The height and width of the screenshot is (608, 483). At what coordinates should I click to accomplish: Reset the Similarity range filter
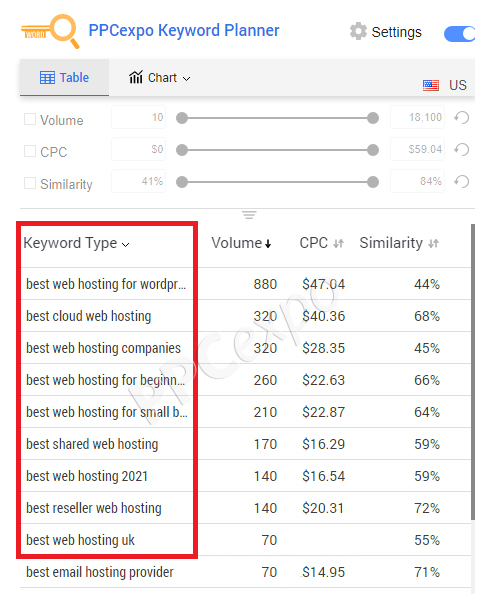point(462,181)
